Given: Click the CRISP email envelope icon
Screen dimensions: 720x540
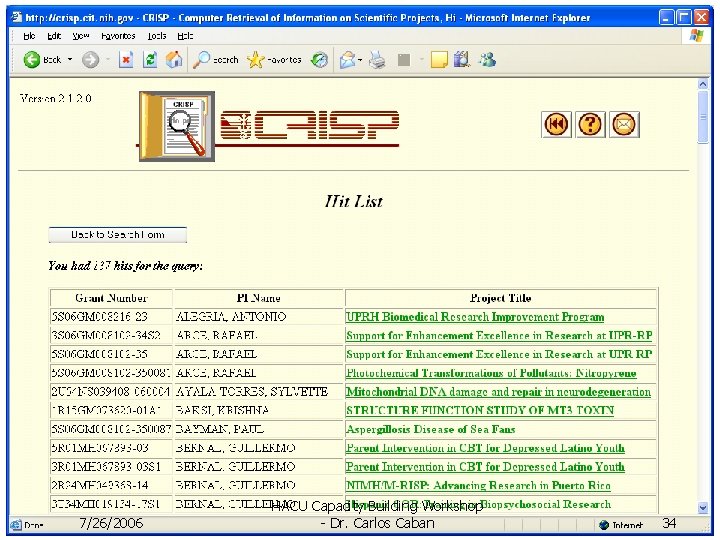Looking at the screenshot, I should click(x=624, y=124).
